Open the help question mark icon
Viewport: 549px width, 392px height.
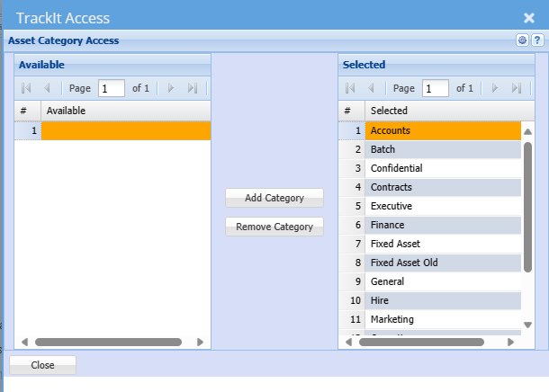coord(537,40)
